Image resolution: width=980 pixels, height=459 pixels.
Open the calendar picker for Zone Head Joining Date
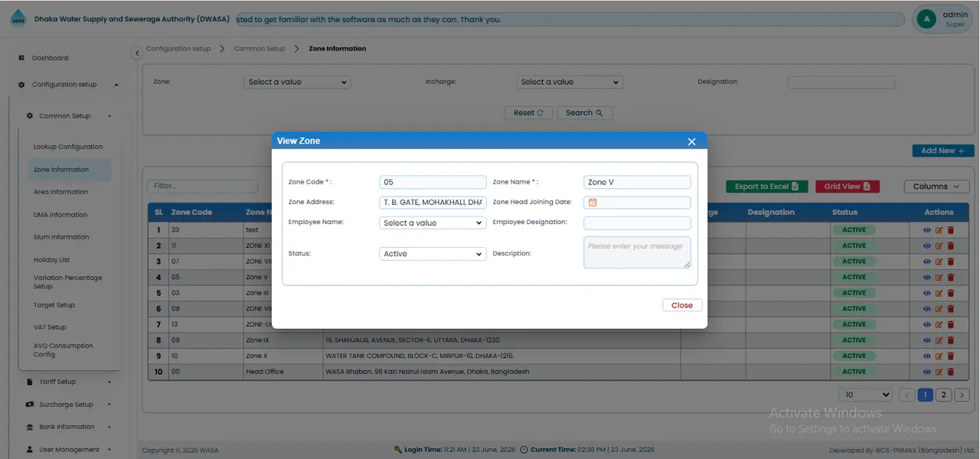pos(593,203)
